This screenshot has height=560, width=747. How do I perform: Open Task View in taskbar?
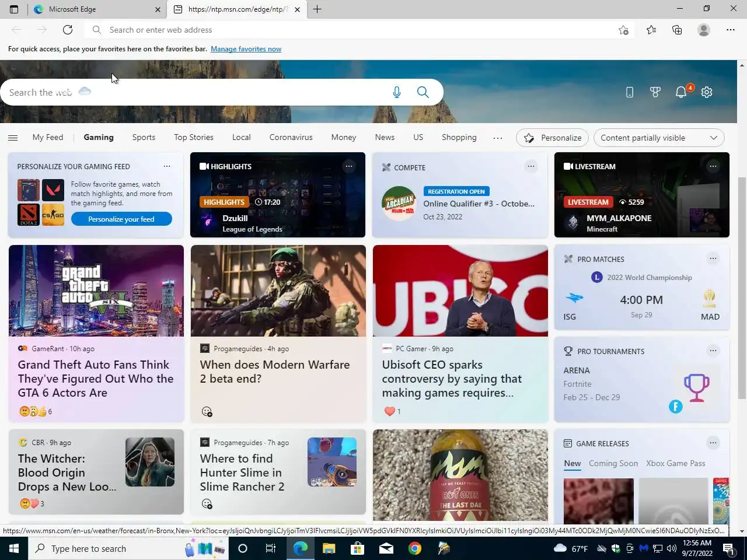271,548
